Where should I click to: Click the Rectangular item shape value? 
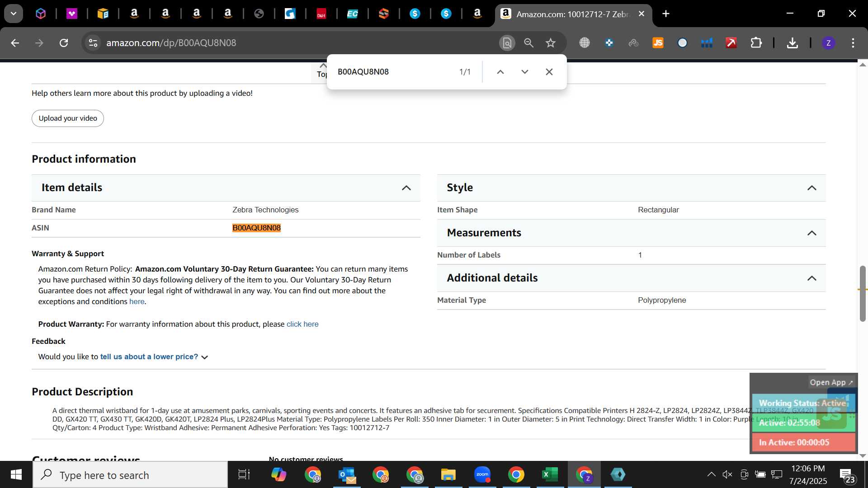[x=658, y=210]
